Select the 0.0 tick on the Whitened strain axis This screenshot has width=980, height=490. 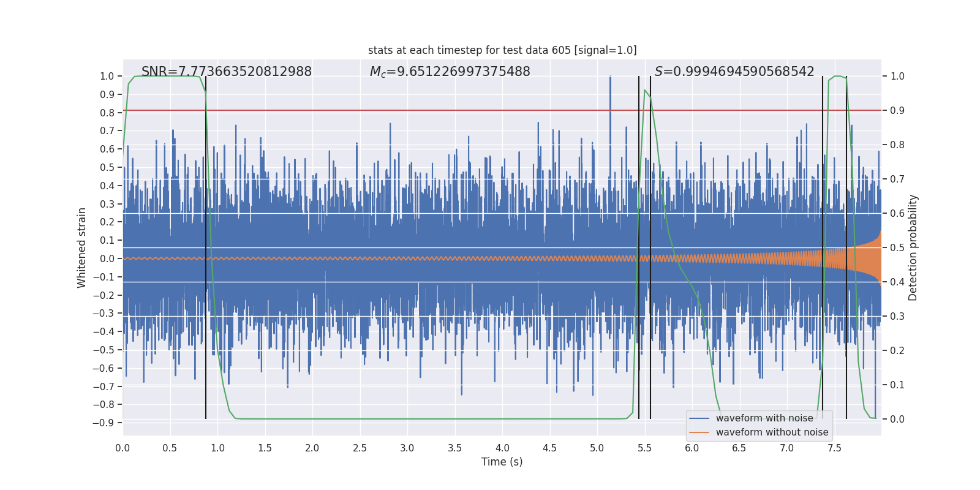tap(107, 258)
